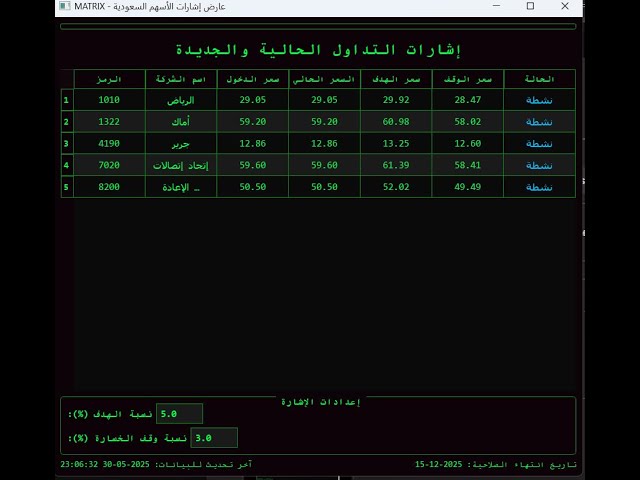Screen dimensions: 640x480
Task: Click stop price 49.49
Action: tap(468, 187)
